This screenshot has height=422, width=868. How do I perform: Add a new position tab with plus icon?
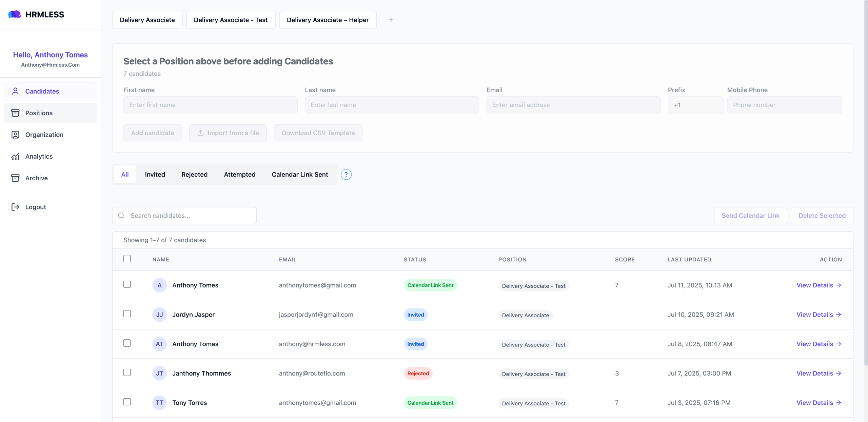[391, 20]
